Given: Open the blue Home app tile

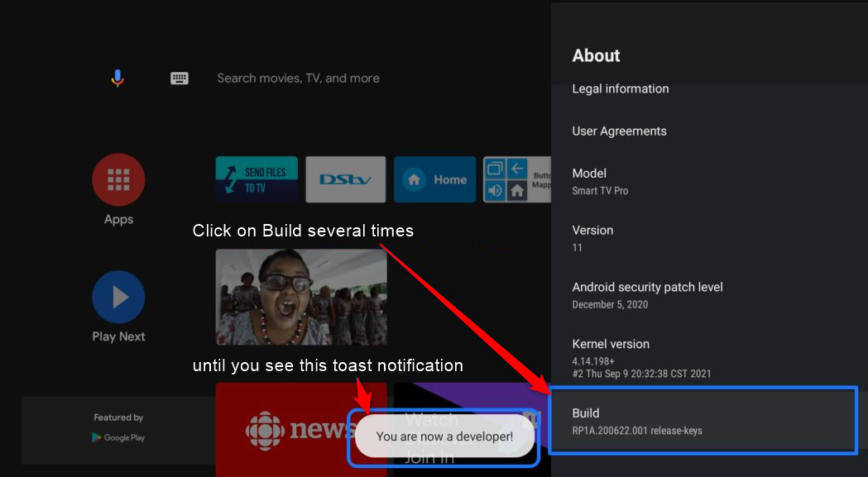Looking at the screenshot, I should (x=434, y=179).
